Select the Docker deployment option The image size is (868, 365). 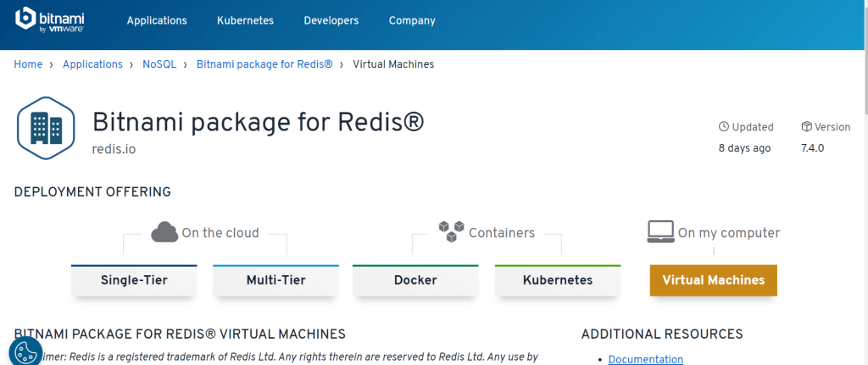pos(415,280)
